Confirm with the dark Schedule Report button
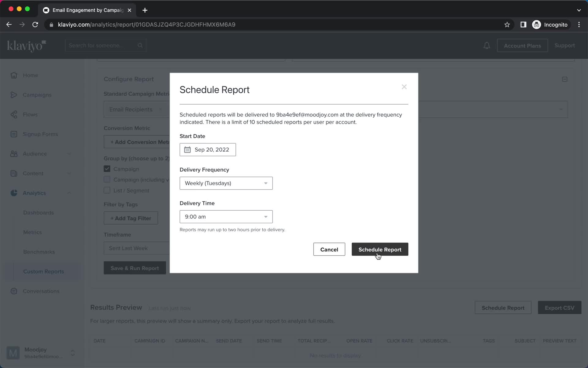This screenshot has height=368, width=588. 380,249
